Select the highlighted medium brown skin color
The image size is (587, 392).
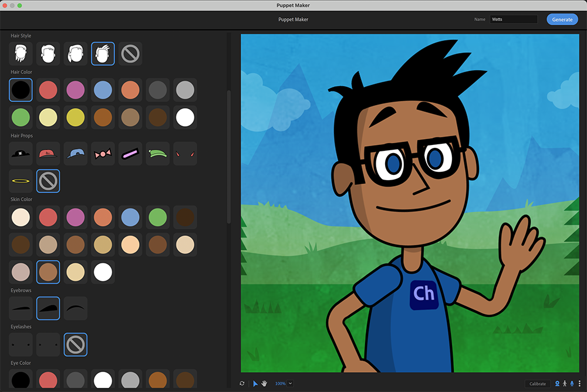(x=48, y=272)
